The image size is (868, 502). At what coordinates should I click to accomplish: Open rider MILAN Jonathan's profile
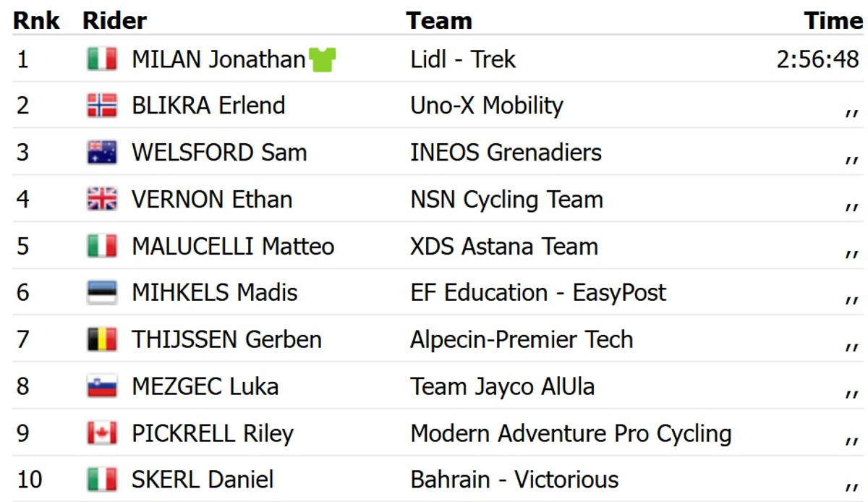click(x=218, y=59)
